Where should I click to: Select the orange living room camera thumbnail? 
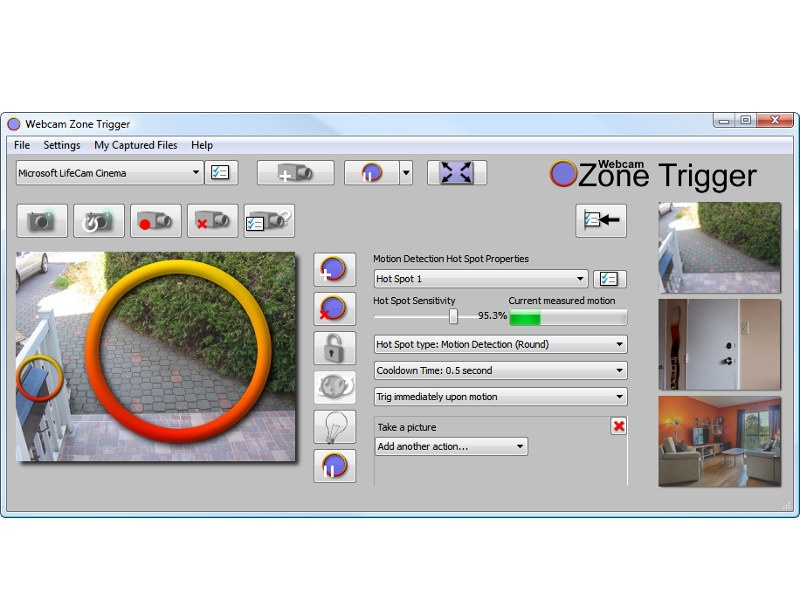coord(719,442)
